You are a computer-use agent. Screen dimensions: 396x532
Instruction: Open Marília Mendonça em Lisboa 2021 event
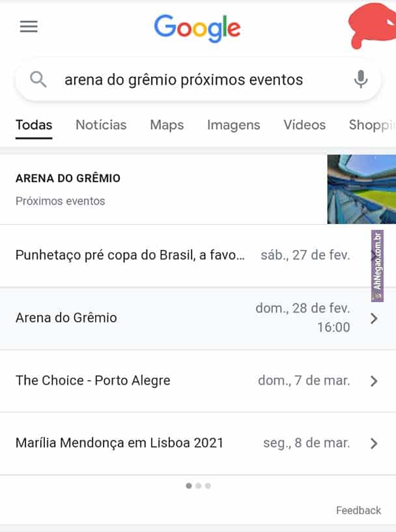pyautogui.click(x=119, y=443)
